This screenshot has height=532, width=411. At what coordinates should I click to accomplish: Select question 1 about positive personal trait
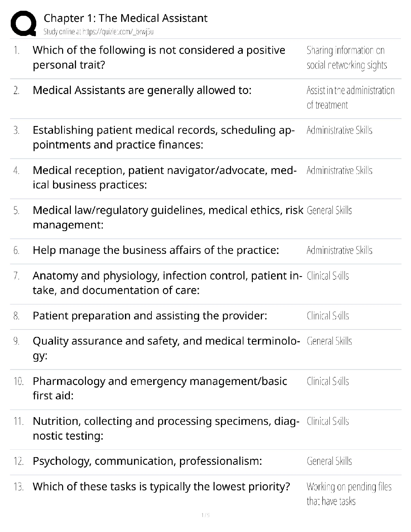[x=158, y=57]
